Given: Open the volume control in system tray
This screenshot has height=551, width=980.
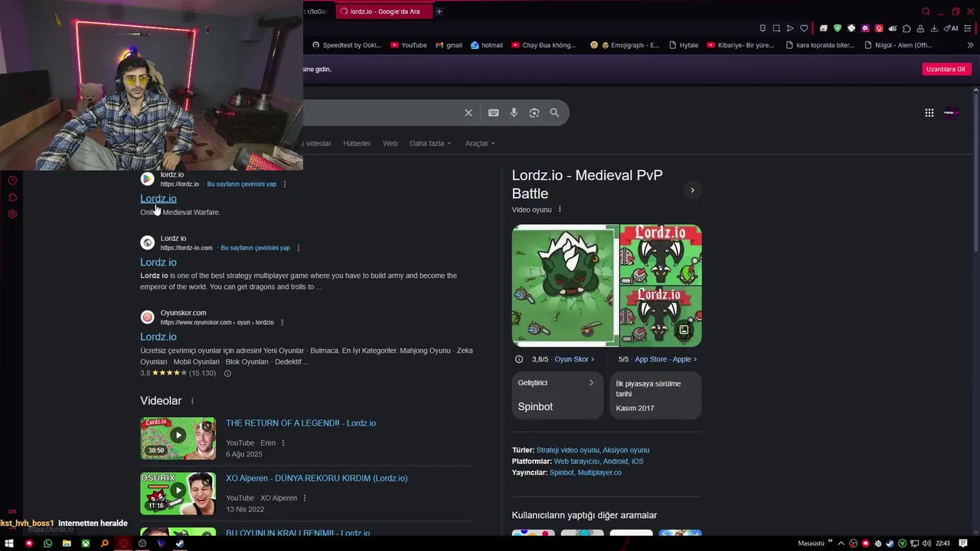Looking at the screenshot, I should tap(927, 543).
